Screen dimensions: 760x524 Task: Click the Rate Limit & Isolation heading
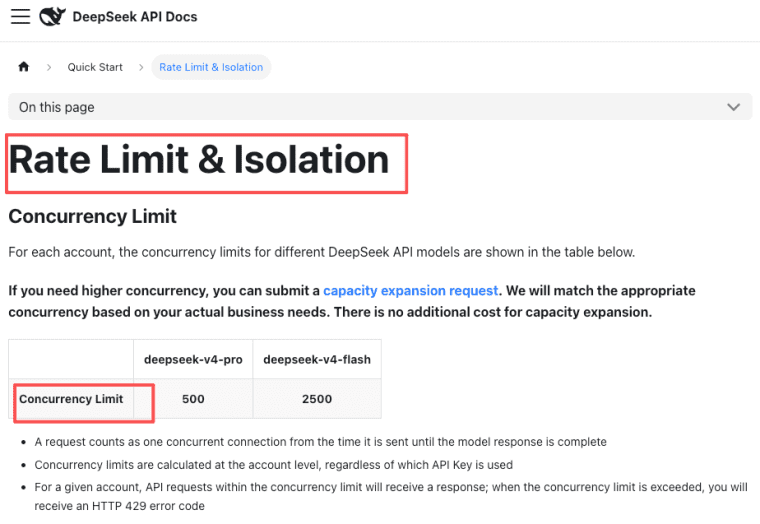click(x=199, y=159)
